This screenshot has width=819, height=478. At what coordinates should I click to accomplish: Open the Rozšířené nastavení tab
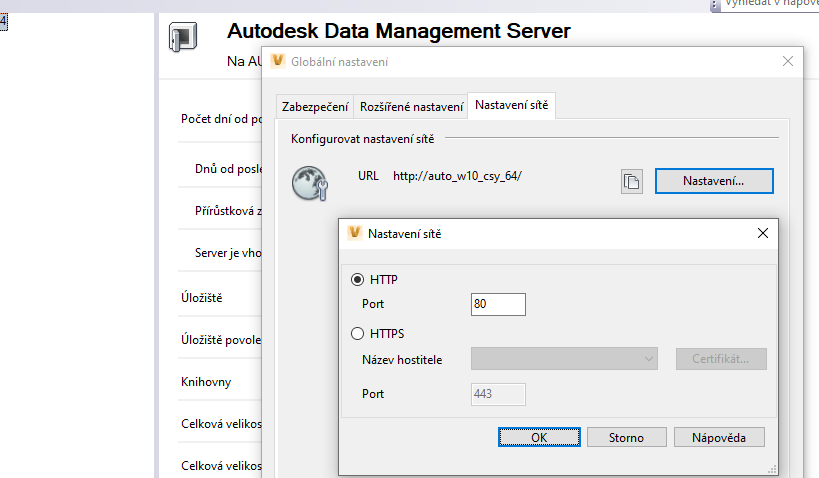(x=411, y=106)
